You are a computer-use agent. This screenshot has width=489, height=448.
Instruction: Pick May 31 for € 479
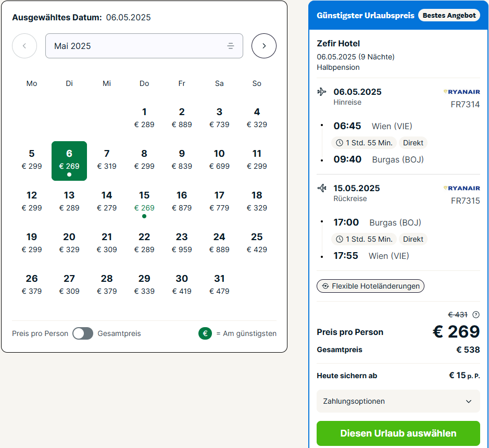click(219, 284)
